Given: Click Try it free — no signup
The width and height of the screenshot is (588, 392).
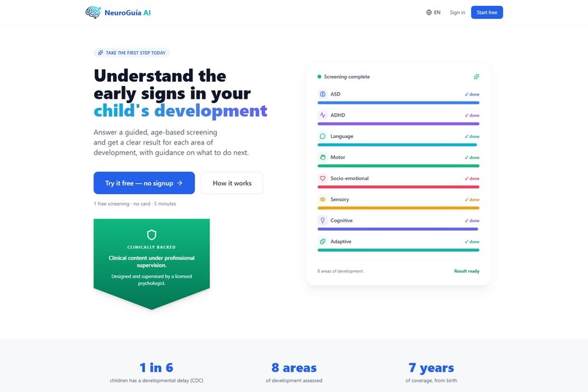Looking at the screenshot, I should [x=144, y=183].
